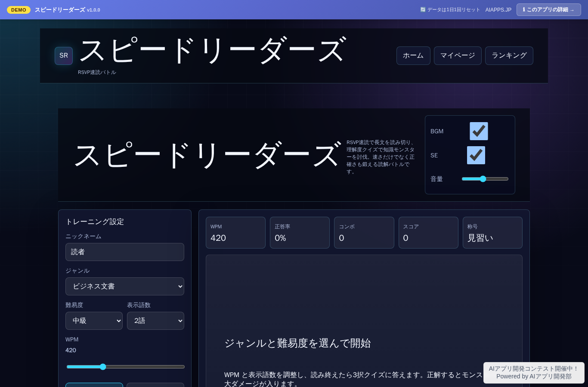Image resolution: width=588 pixels, height=387 pixels.
Task: Click the コンボ stat card
Action: pos(364,233)
